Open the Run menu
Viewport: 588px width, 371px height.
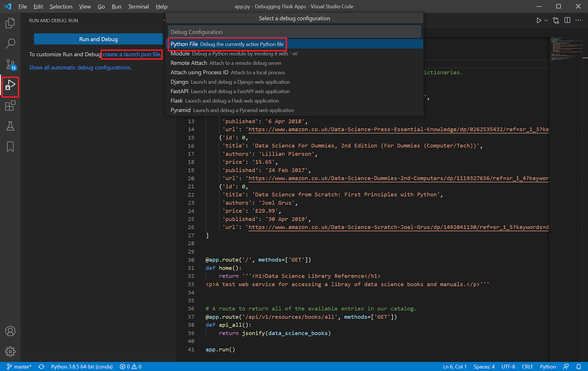tap(116, 6)
